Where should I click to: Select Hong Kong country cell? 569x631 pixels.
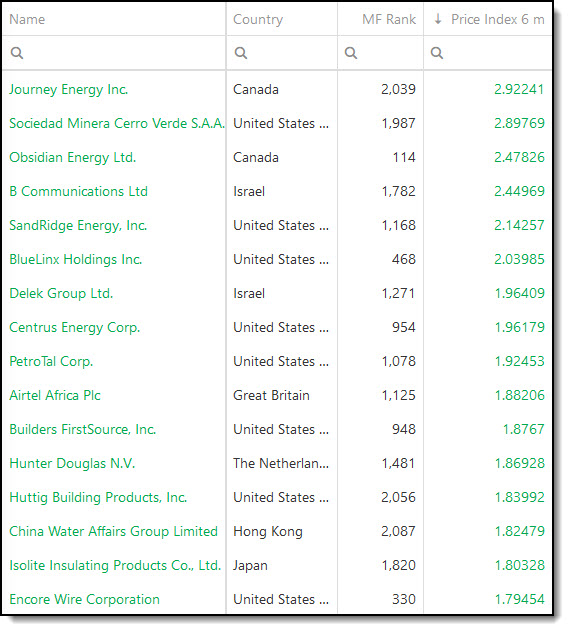pyautogui.click(x=268, y=532)
